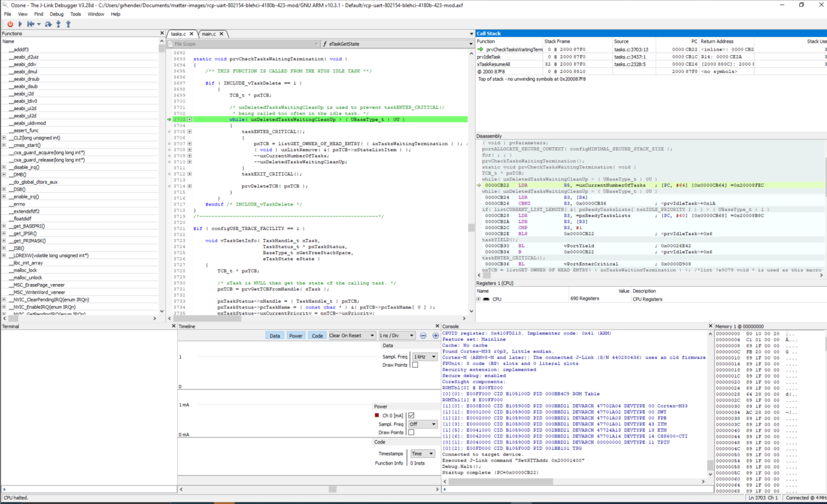The width and height of the screenshot is (827, 504).
Task: Click the Reset program icon in toolbar
Action: tap(31, 24)
